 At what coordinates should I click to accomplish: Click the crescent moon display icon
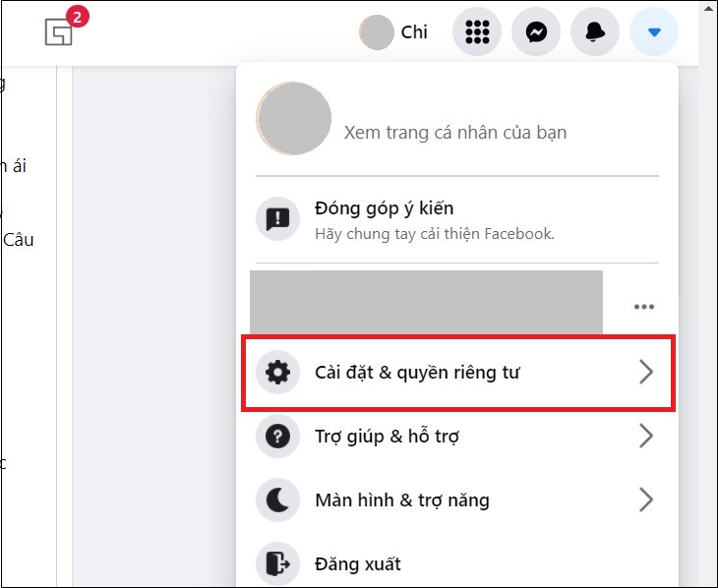pos(278,500)
